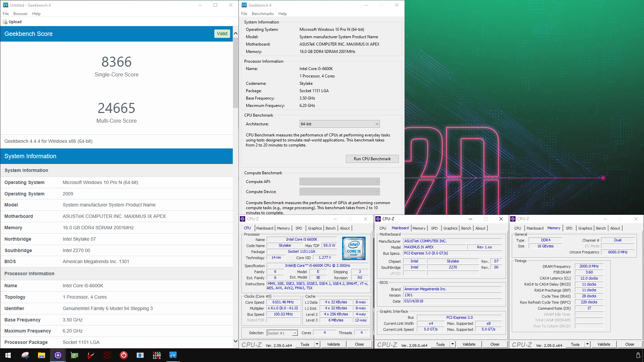Viewport: 644px width, 362px height.
Task: Click the Geekbench 4 window title icon
Action: coord(244,5)
